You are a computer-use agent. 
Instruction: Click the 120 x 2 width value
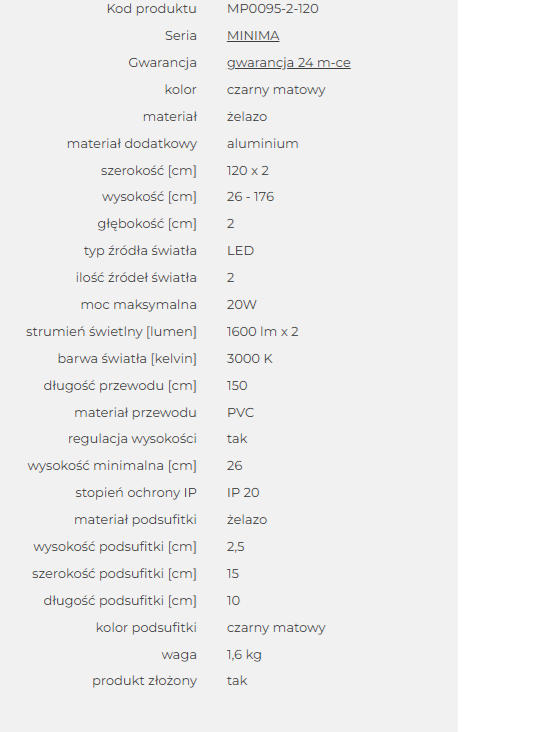(248, 171)
